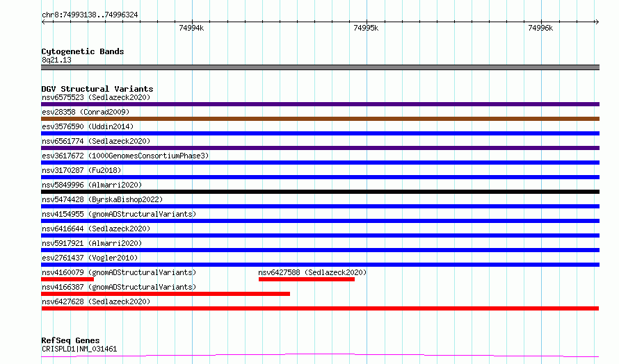Viewport: 619px width, 364px height.
Task: Click the nsv4154955 (gnomADStructuralVariants) label
Action: [x=119, y=214]
